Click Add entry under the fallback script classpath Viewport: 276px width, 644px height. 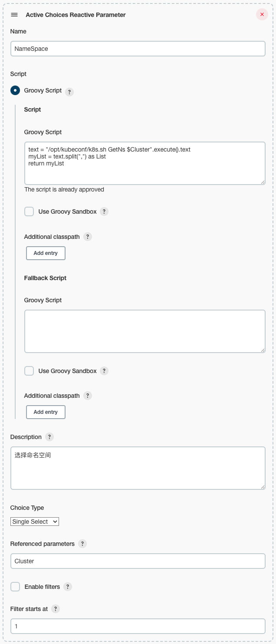coord(46,412)
